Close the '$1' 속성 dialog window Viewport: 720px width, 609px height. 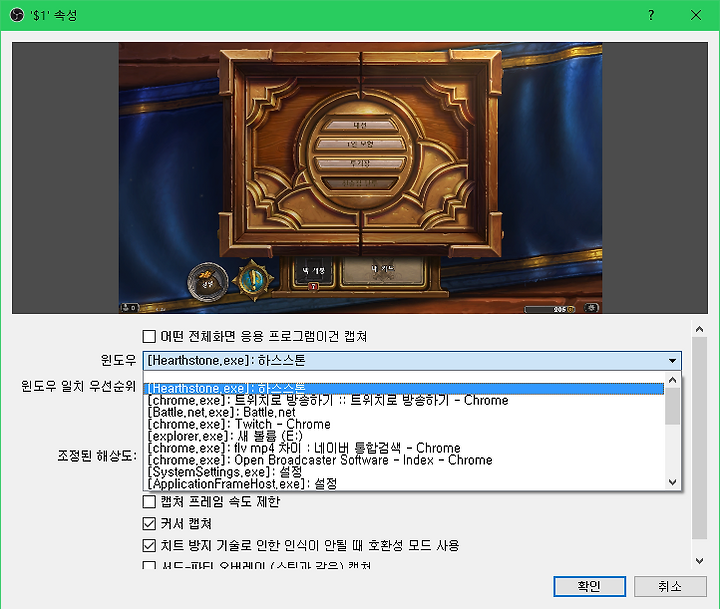tap(696, 15)
